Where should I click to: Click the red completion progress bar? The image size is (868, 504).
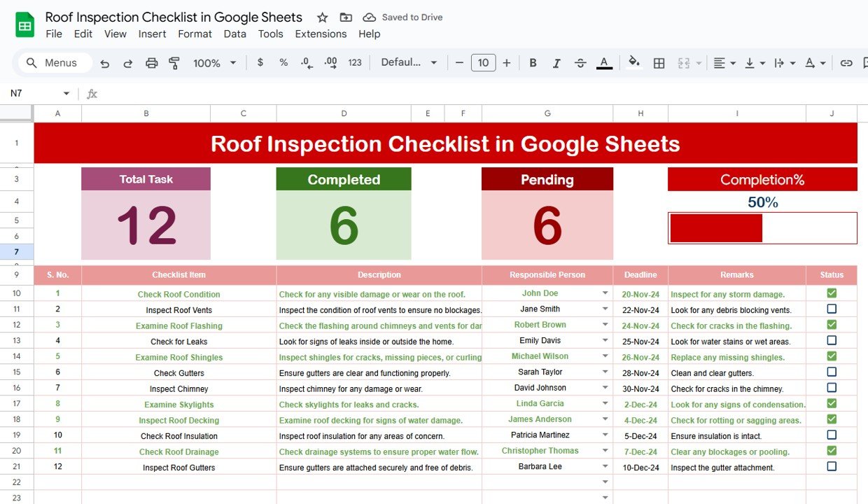tap(716, 228)
